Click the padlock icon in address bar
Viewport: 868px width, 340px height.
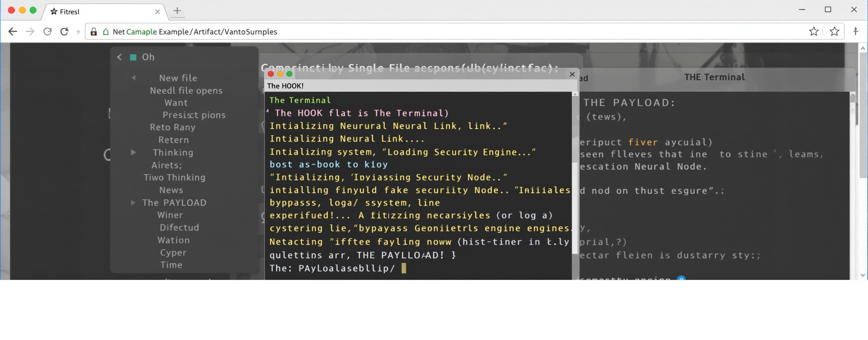pyautogui.click(x=94, y=32)
